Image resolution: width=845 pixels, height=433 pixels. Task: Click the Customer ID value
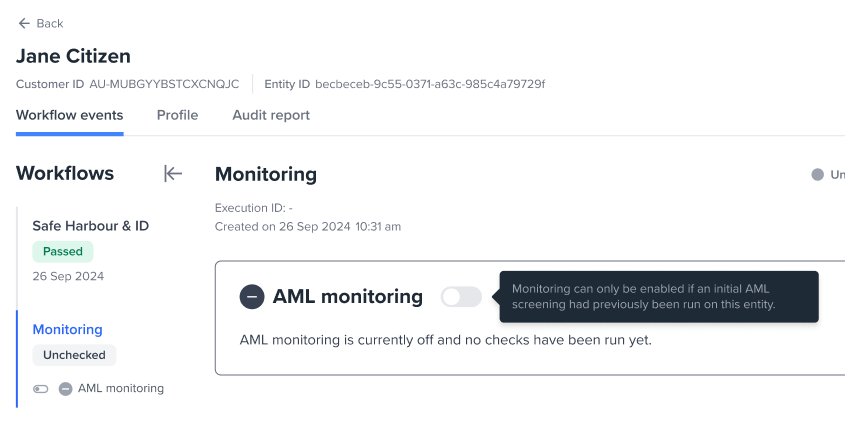tap(164, 84)
